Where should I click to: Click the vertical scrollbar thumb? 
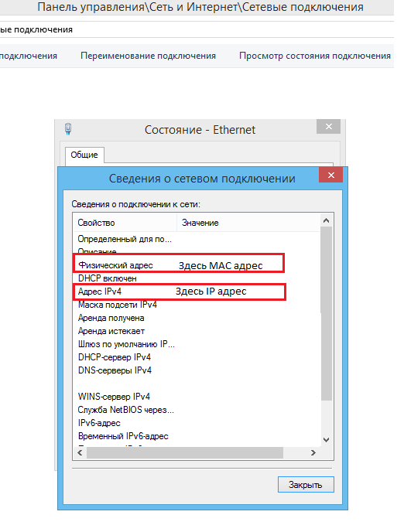(327, 313)
